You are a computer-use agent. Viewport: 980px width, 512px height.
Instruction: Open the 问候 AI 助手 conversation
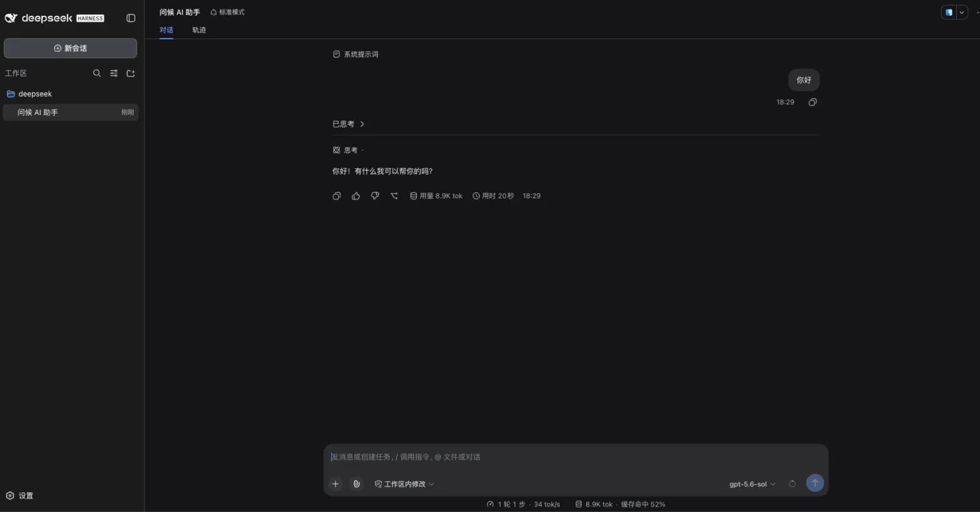pos(70,113)
